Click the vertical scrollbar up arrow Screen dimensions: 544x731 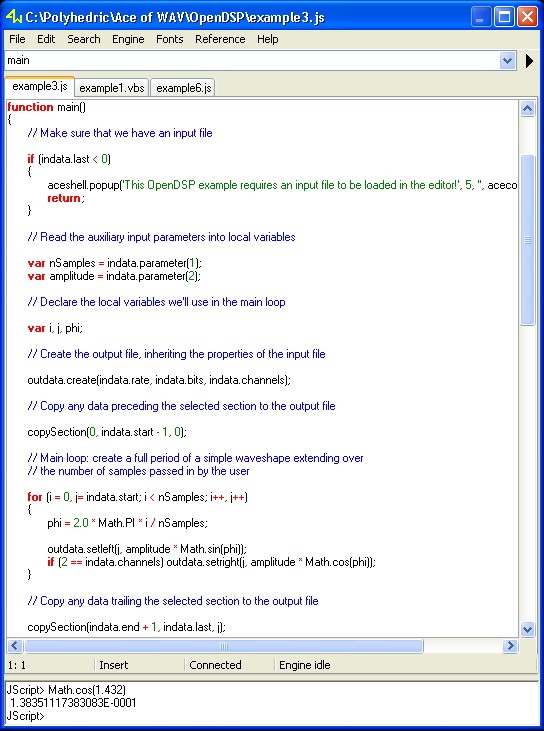click(527, 109)
